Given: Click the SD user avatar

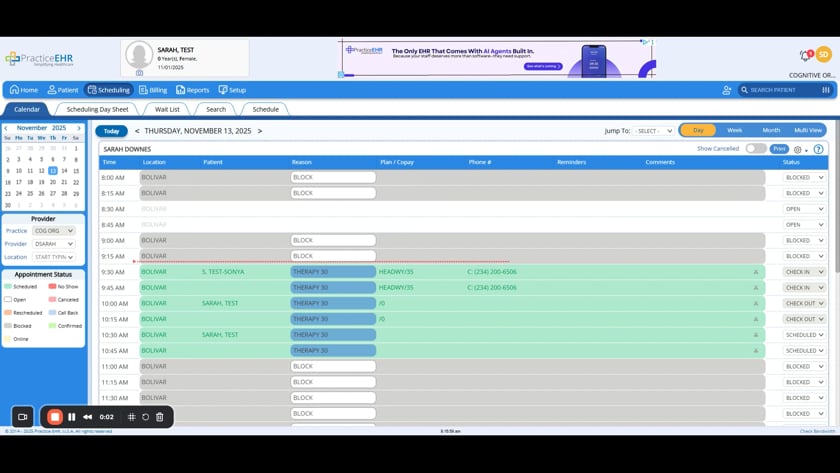Looking at the screenshot, I should [x=824, y=55].
